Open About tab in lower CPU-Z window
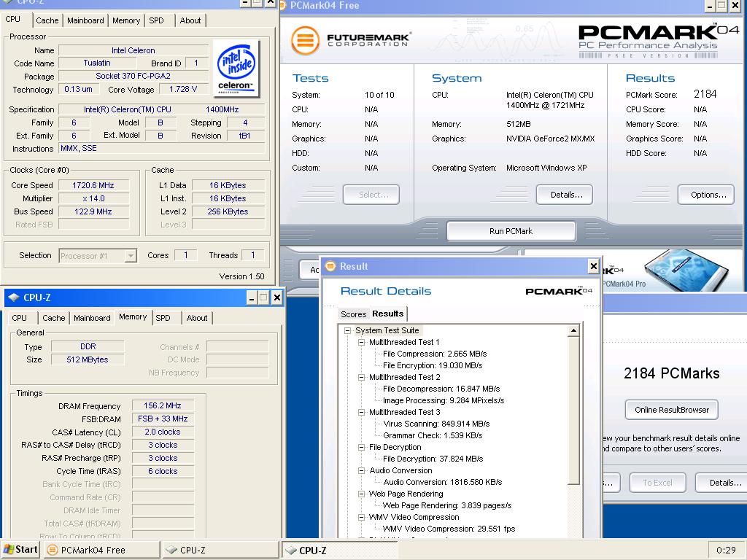This screenshot has width=747, height=560. pos(197,318)
